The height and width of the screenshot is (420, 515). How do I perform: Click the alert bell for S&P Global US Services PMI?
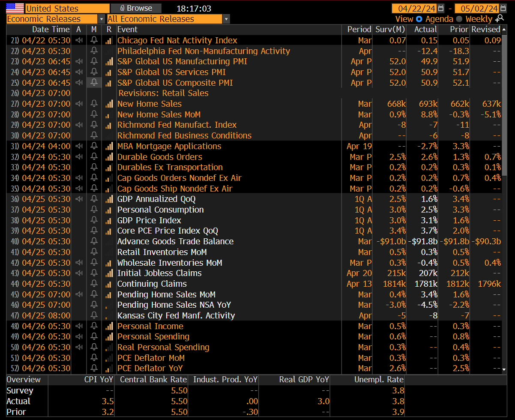tap(94, 72)
